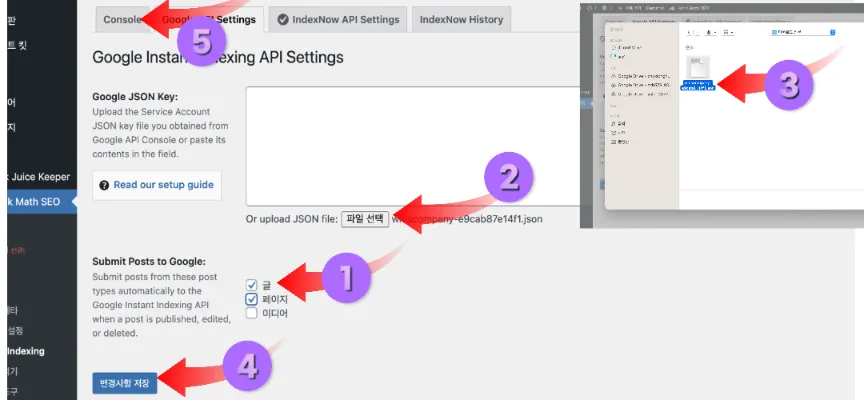Enable the 미디어 checkbox
This screenshot has width=864, height=400.
click(251, 313)
